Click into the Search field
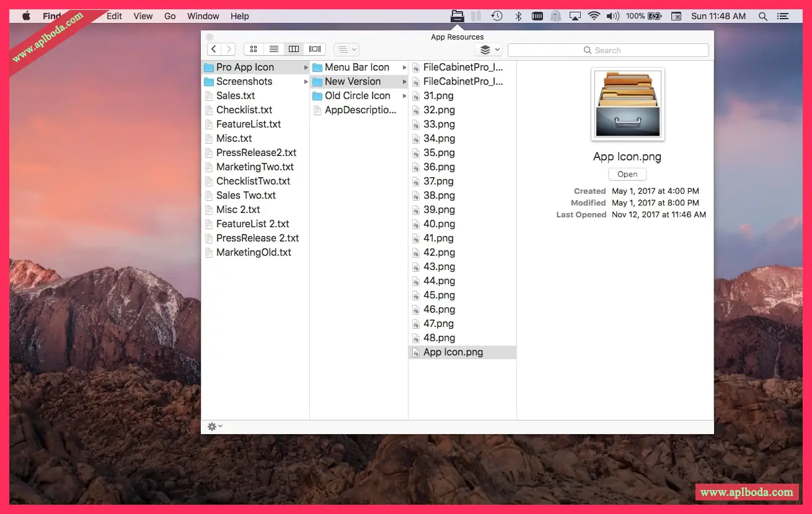This screenshot has width=812, height=514. 607,50
